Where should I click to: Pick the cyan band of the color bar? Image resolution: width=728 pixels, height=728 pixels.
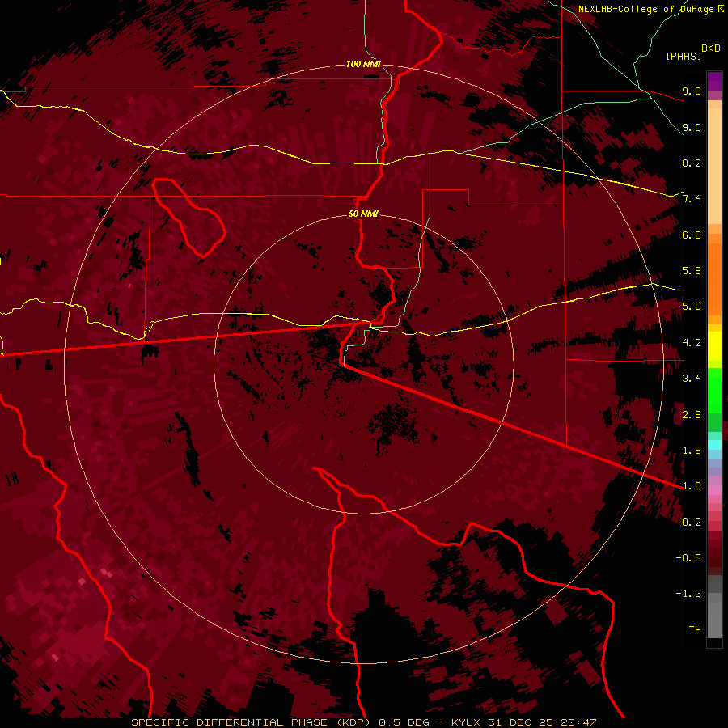[x=714, y=444]
